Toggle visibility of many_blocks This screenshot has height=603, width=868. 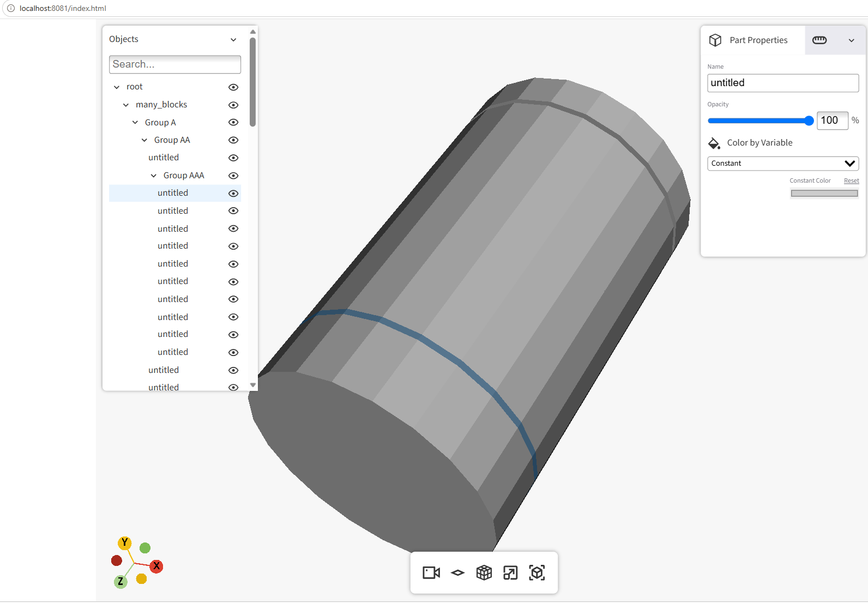[x=233, y=105]
